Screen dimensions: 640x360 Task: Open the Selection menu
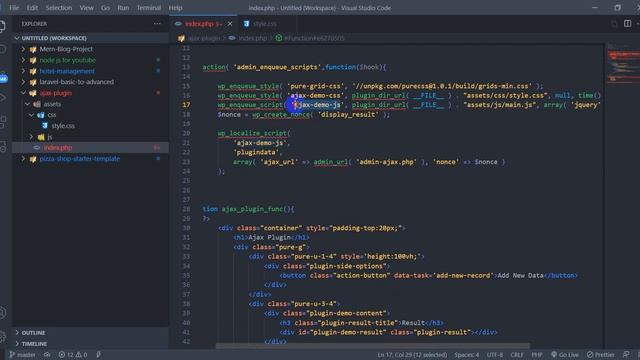point(59,8)
